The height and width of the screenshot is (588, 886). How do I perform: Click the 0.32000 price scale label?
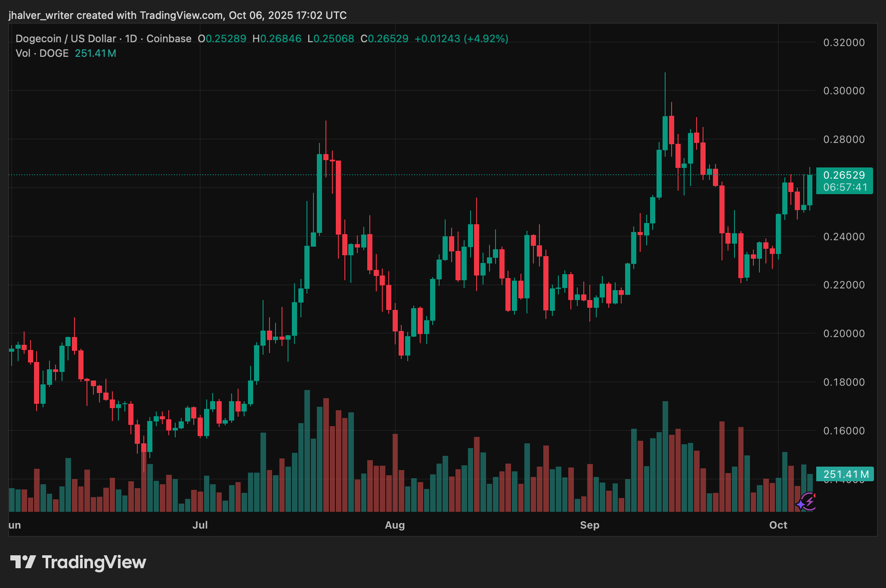(844, 43)
